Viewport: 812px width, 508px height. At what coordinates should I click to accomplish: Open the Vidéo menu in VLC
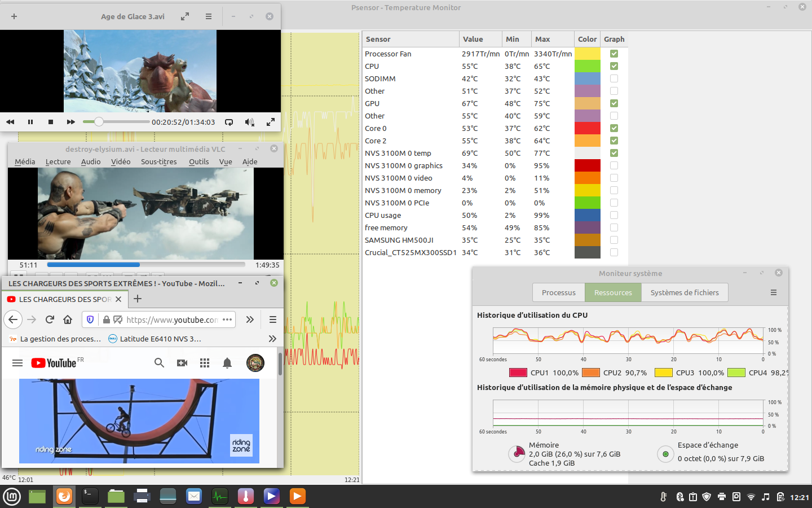coord(121,161)
